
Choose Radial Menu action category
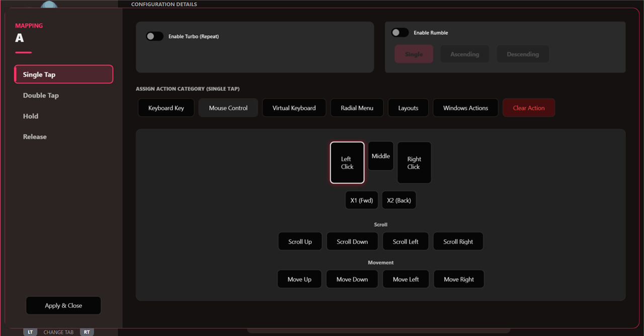[x=357, y=108]
